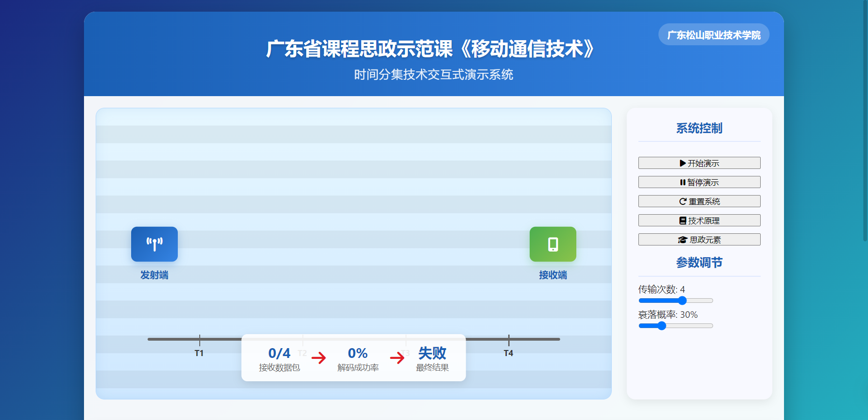The image size is (868, 420).
Task: Click the 0% decoding success rate value
Action: (357, 353)
